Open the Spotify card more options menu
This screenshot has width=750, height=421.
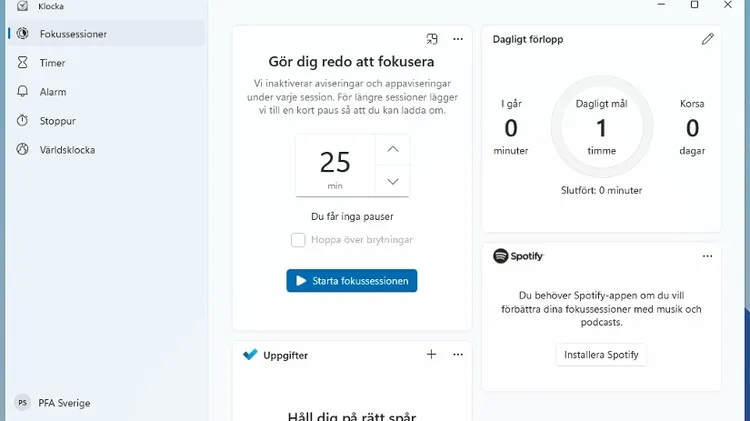(x=707, y=256)
